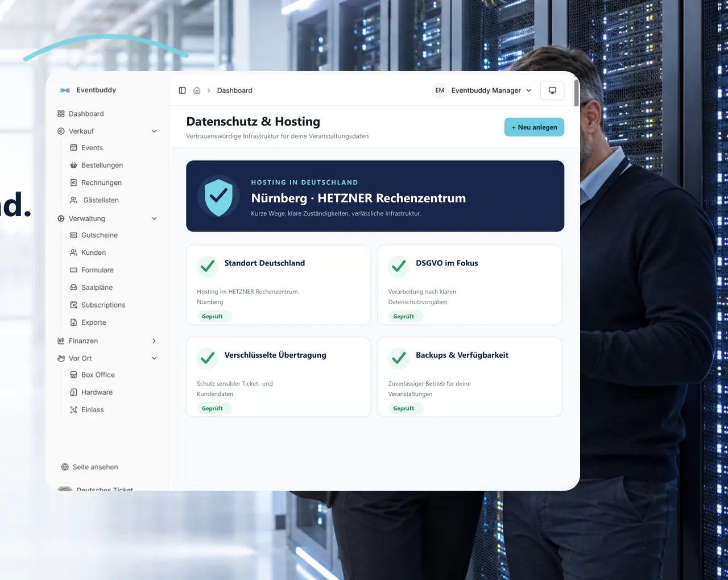Open the Exporte file icon

point(73,322)
